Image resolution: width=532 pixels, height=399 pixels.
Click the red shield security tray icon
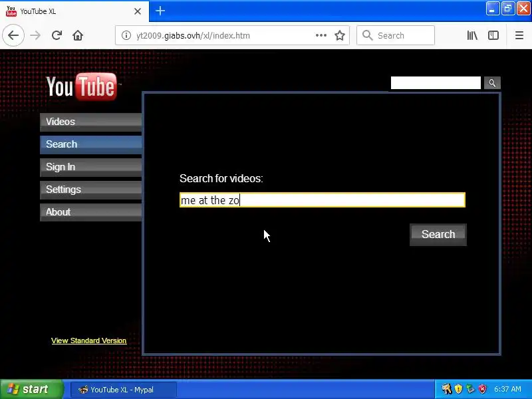click(483, 389)
